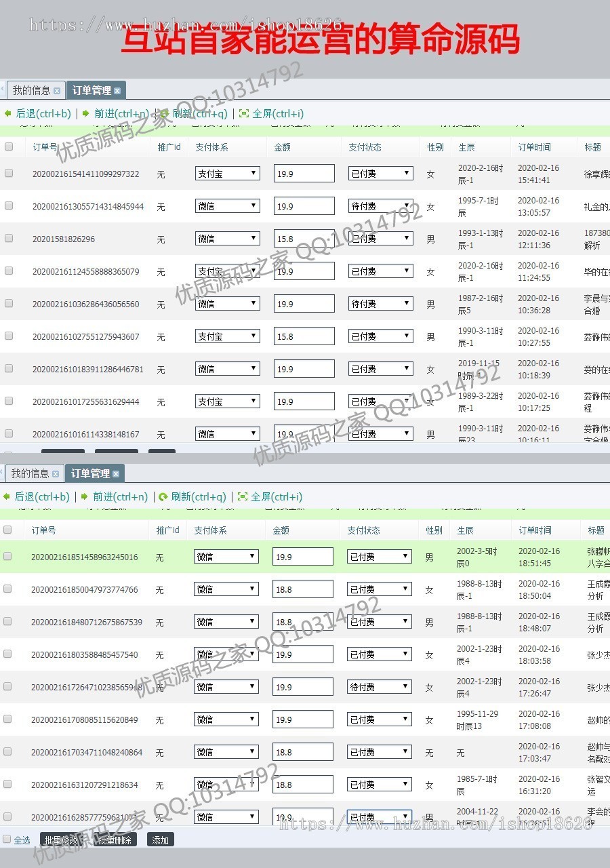
Task: Select checkbox for order 20201581826296
Action: pos(9,238)
